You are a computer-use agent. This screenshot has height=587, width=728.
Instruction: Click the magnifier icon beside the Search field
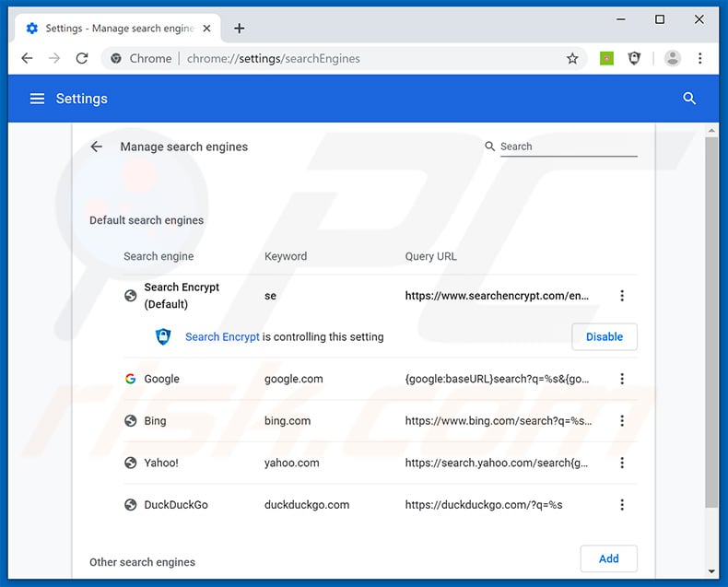pos(490,147)
